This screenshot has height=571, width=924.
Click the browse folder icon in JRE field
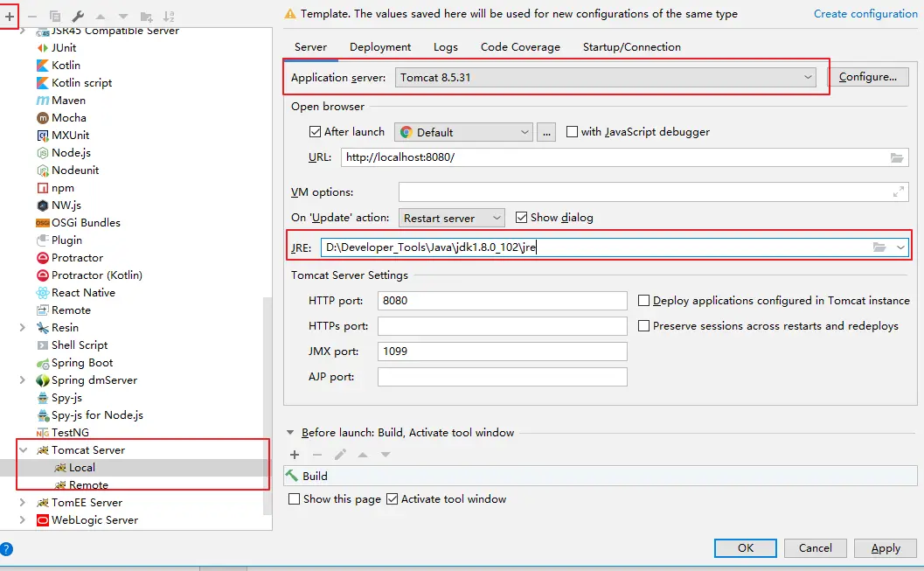pyautogui.click(x=879, y=247)
